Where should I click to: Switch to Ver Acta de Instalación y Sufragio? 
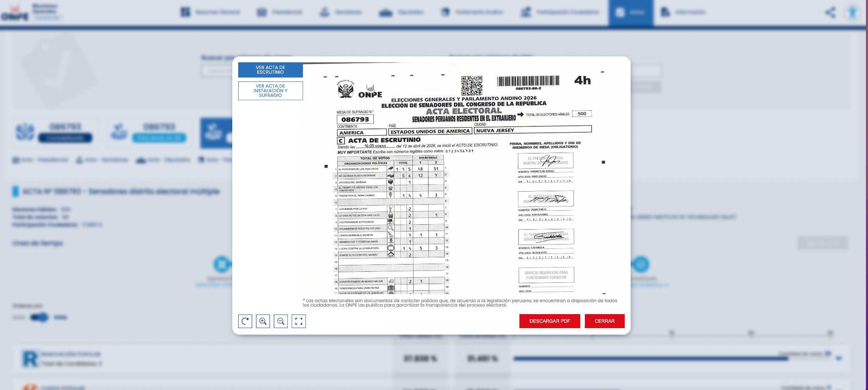click(270, 91)
